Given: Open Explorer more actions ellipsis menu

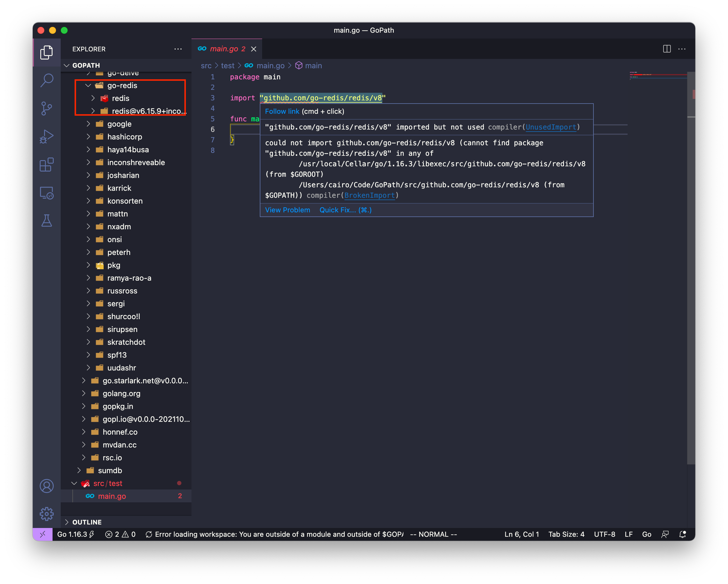Looking at the screenshot, I should tap(178, 49).
